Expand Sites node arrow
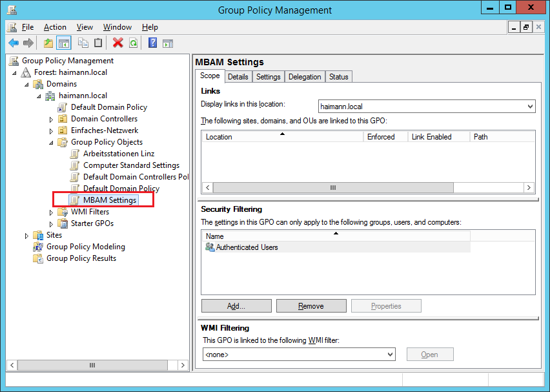 coord(26,236)
